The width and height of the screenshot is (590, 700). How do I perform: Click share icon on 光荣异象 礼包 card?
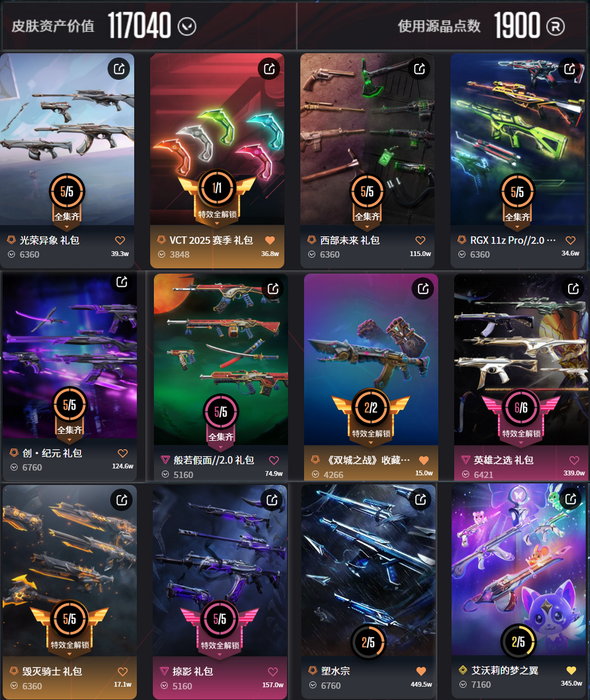pyautogui.click(x=119, y=69)
